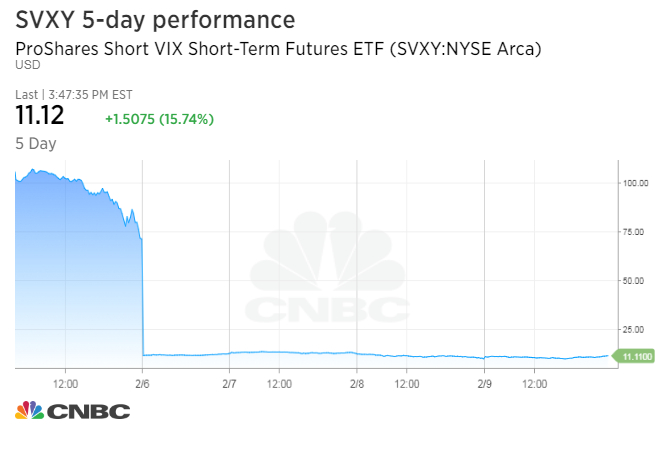Click the SVXY 5-day performance title

(155, 20)
